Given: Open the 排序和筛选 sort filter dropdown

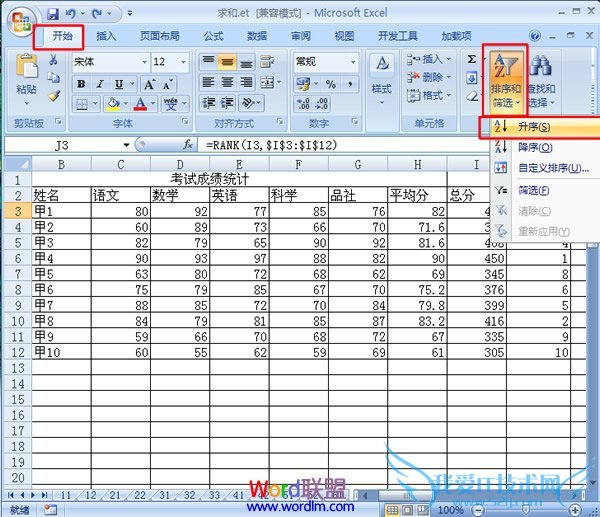Looking at the screenshot, I should 505,81.
